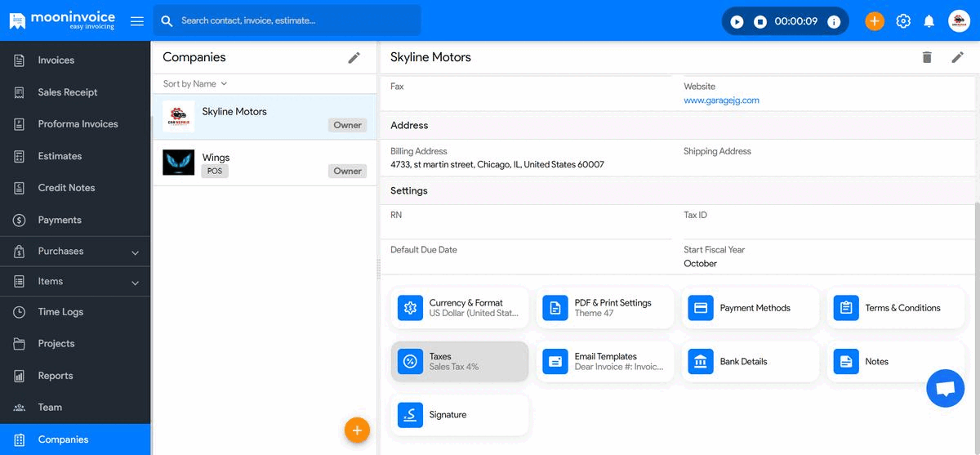Go to Payments in sidebar
The width and height of the screenshot is (980, 455).
[x=75, y=220]
